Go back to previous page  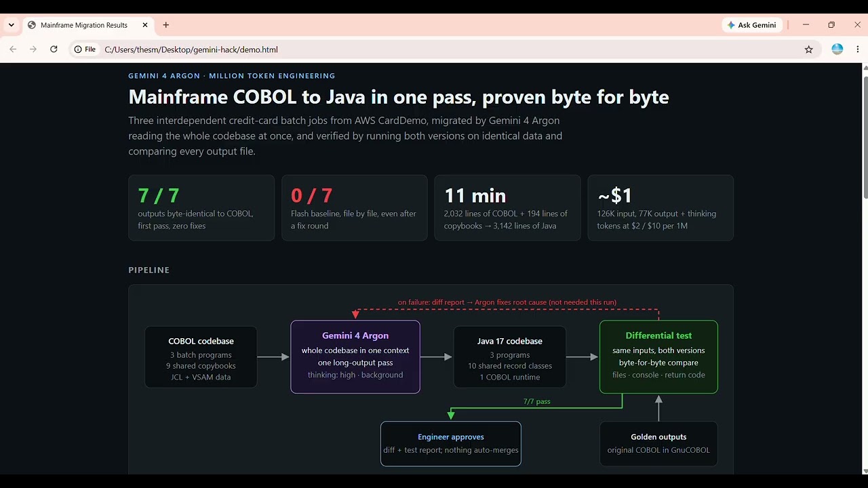pos(13,49)
